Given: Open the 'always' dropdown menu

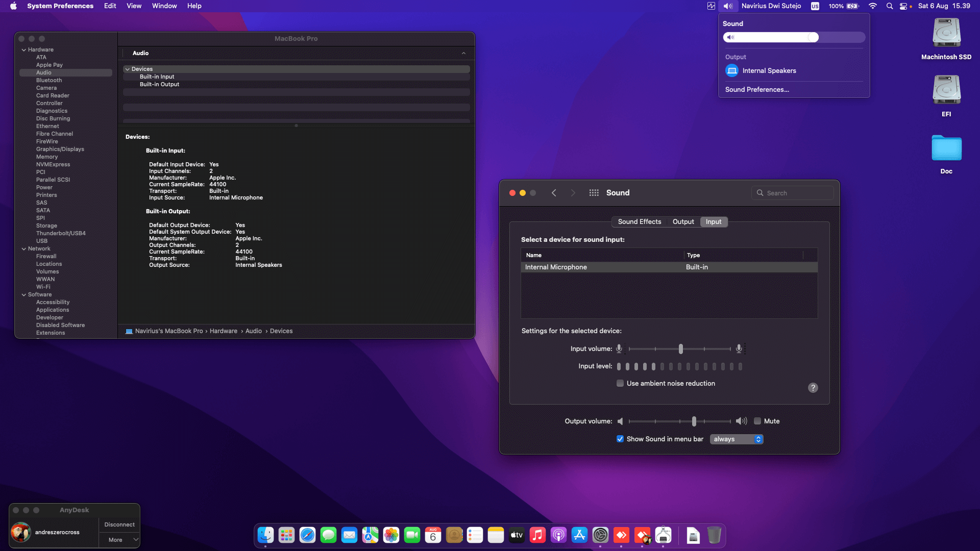Looking at the screenshot, I should tap(737, 439).
